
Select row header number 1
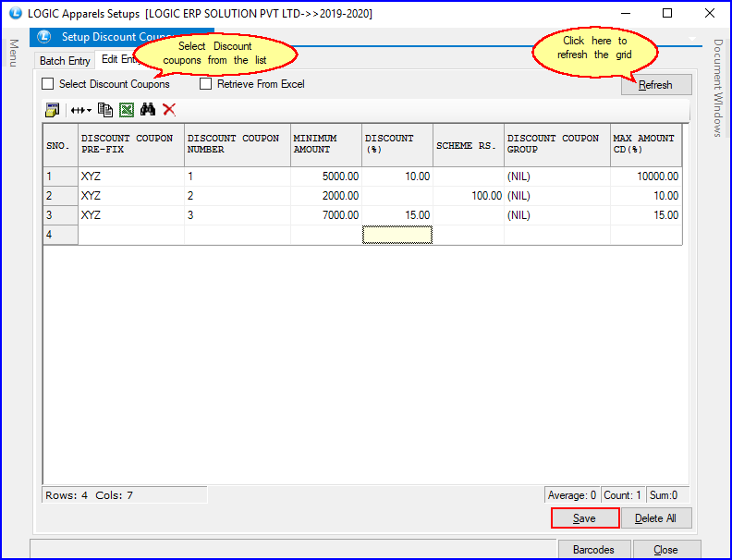point(60,177)
